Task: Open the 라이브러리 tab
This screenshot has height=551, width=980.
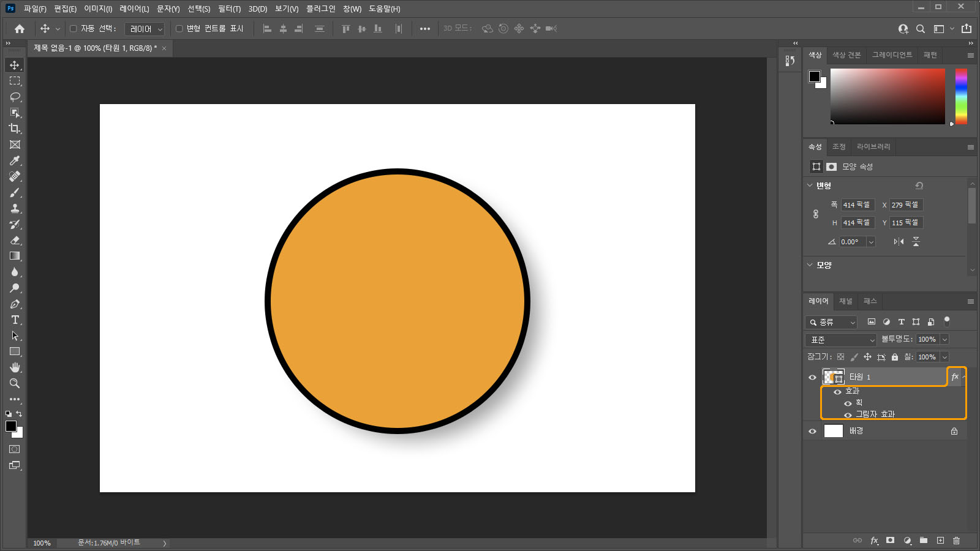Action: [x=873, y=147]
